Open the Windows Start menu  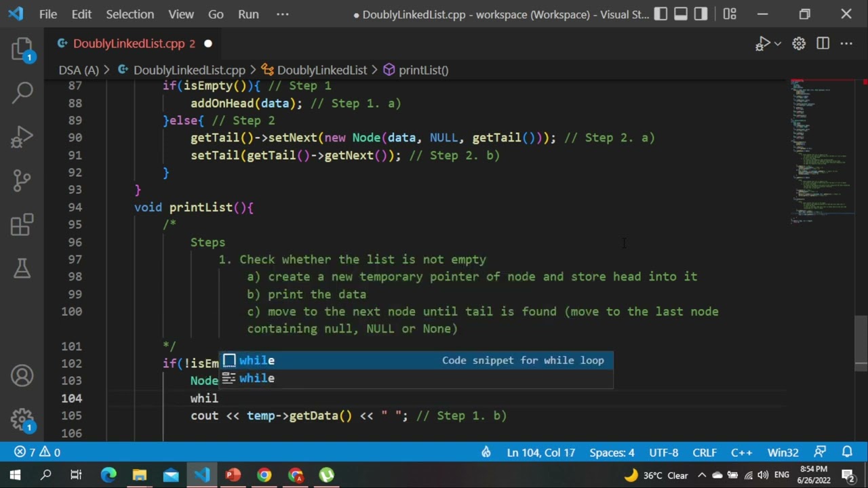[x=15, y=475]
